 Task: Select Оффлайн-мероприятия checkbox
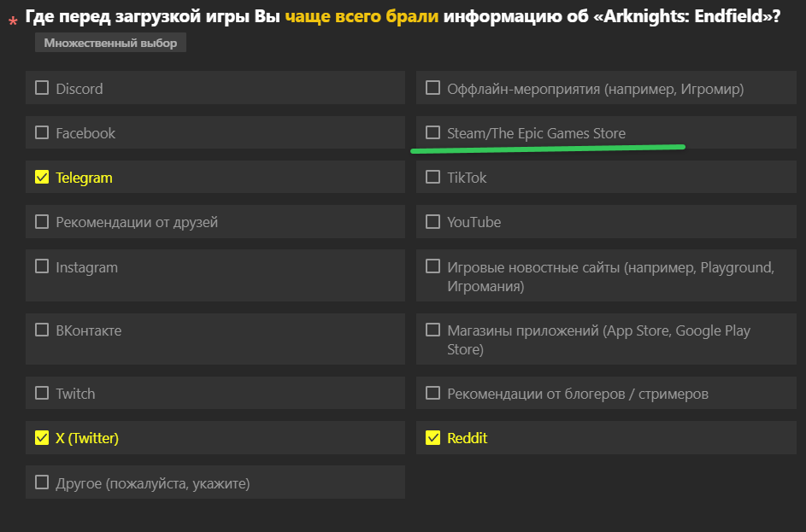[432, 88]
